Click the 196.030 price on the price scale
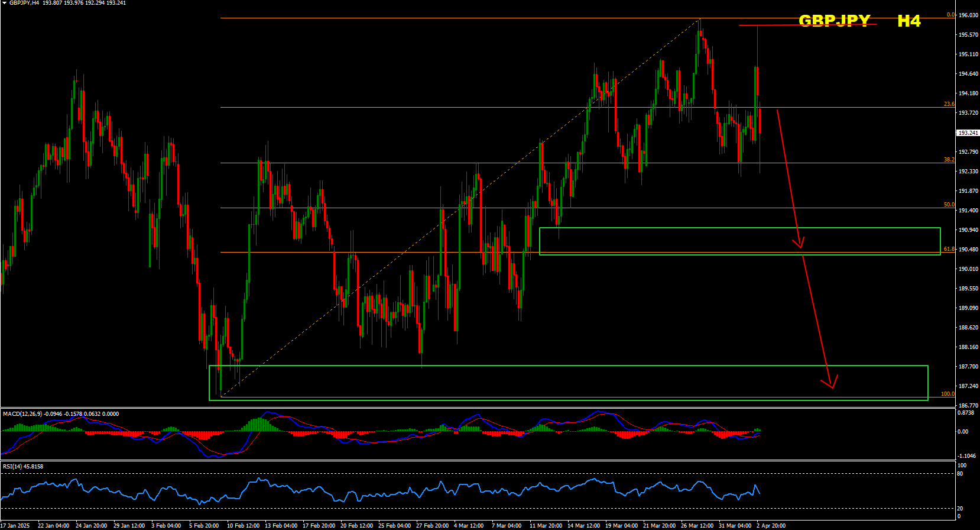Screen dimensions: 980x530 968,15
